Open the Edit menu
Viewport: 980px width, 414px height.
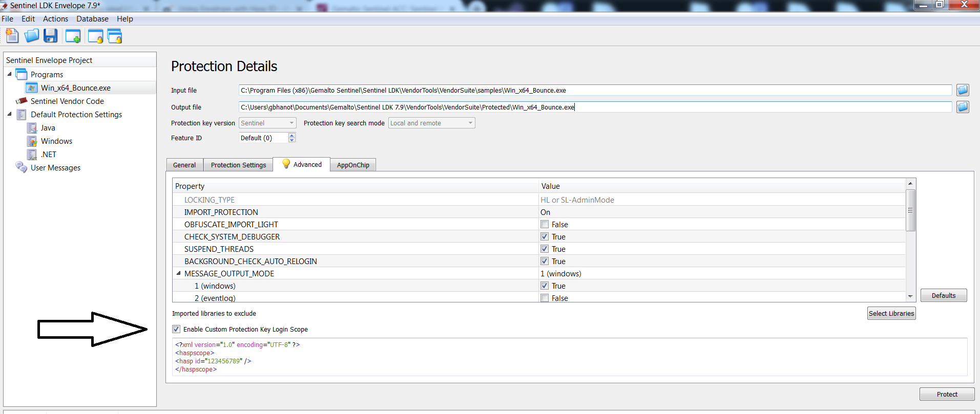click(x=28, y=19)
